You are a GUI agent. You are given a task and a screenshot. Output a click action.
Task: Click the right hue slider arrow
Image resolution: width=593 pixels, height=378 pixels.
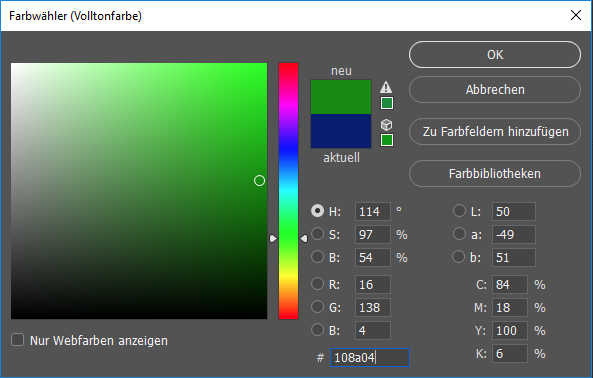tap(304, 239)
